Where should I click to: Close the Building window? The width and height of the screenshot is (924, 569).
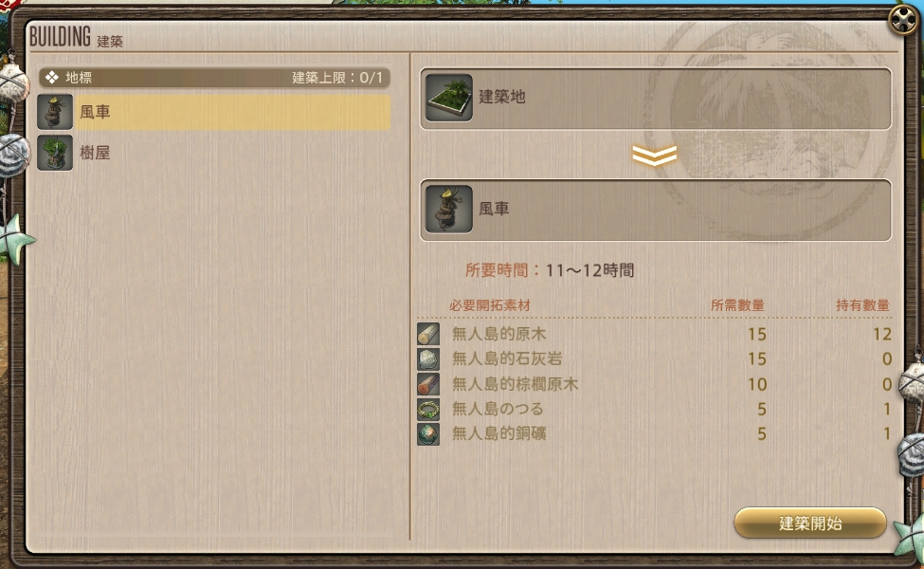904,20
